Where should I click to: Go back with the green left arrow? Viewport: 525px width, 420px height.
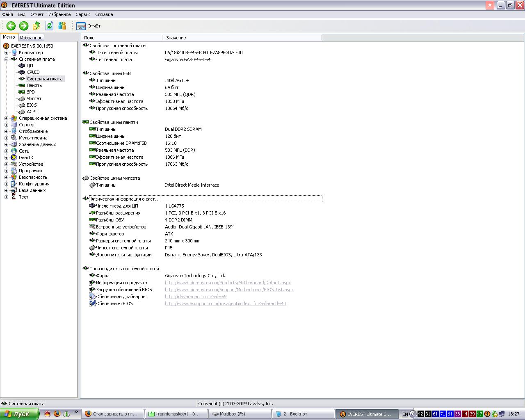click(11, 26)
